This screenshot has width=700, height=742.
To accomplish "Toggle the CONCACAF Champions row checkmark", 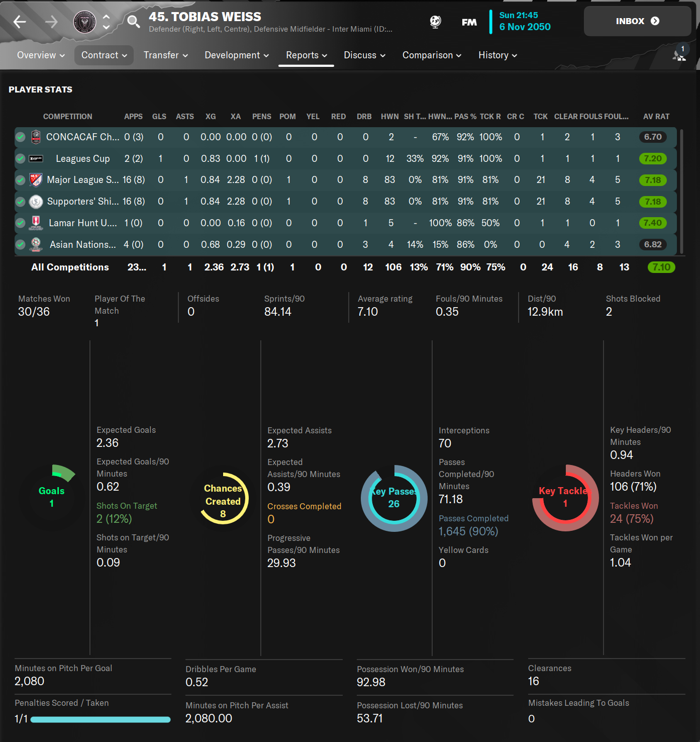I will pyautogui.click(x=21, y=137).
